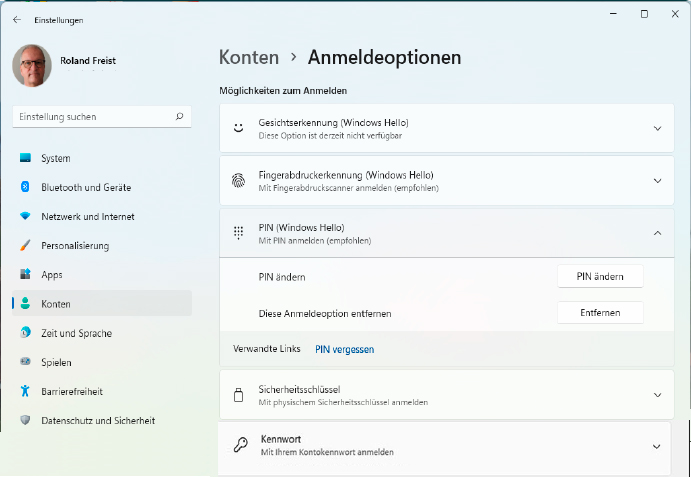691x477 pixels.
Task: Expand the Fingerabdruckerkennung chevron
Action: point(658,181)
